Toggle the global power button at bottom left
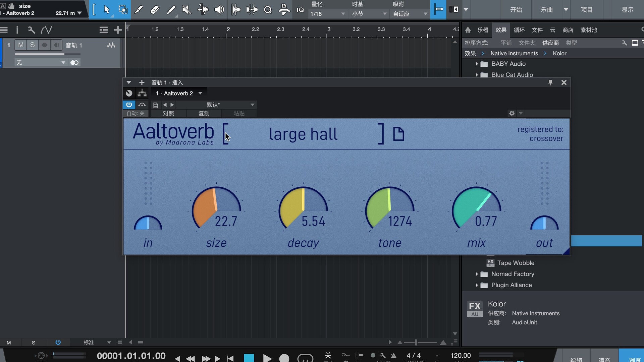 click(58, 342)
